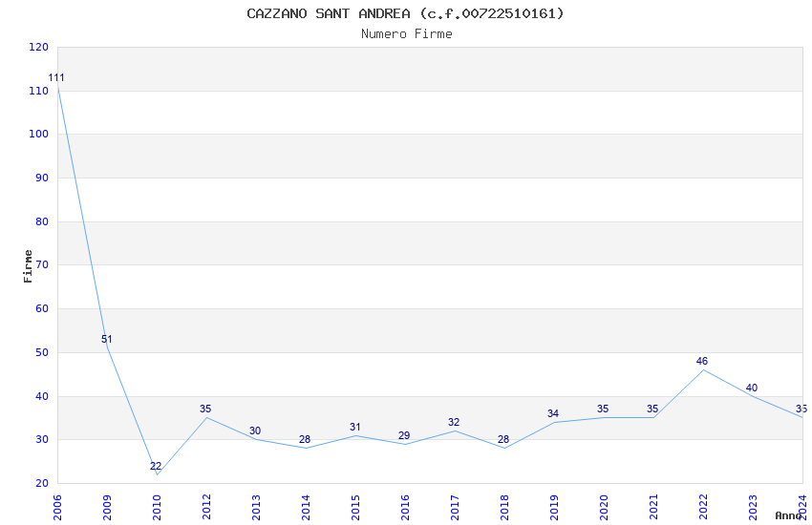This screenshot has width=812, height=525.
Task: Click the x-axis year 2020
Action: point(605,507)
